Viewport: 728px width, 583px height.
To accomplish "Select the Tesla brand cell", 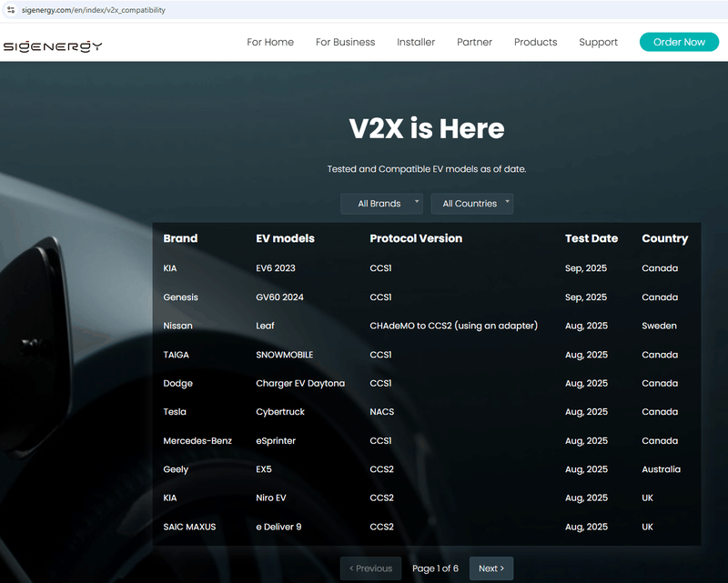I will coord(175,412).
